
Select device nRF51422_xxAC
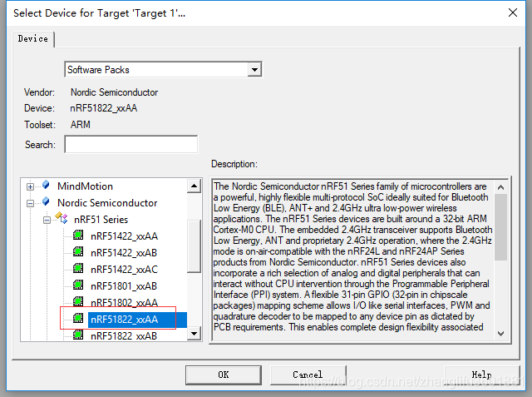(x=124, y=270)
